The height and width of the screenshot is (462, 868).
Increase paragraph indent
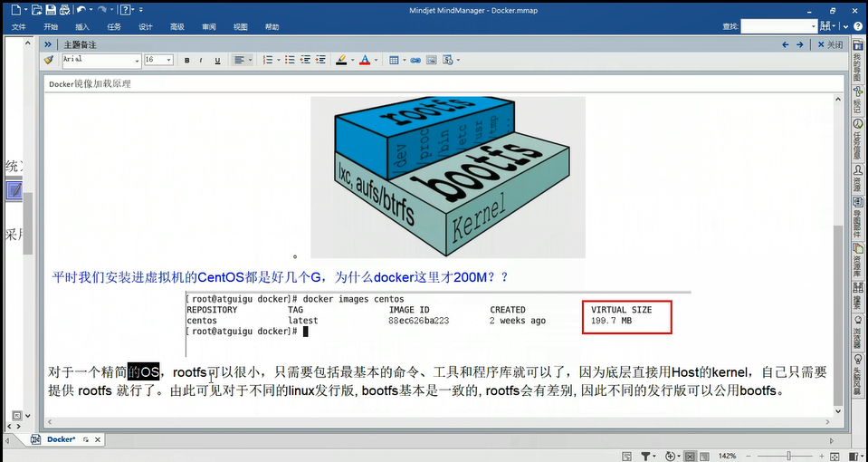pyautogui.click(x=320, y=60)
